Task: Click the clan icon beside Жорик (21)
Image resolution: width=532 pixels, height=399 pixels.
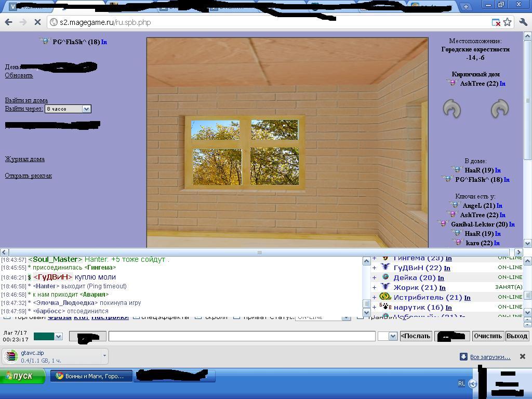Action: (385, 287)
